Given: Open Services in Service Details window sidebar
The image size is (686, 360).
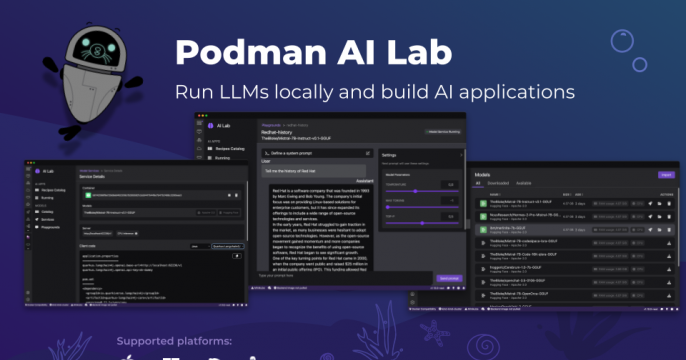Looking at the screenshot, I should pos(45,219).
